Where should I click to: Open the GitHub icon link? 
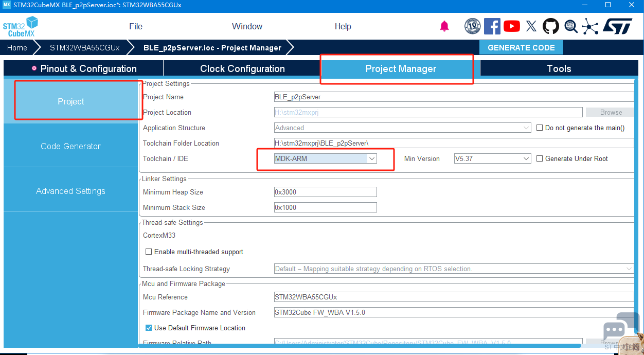tap(551, 26)
